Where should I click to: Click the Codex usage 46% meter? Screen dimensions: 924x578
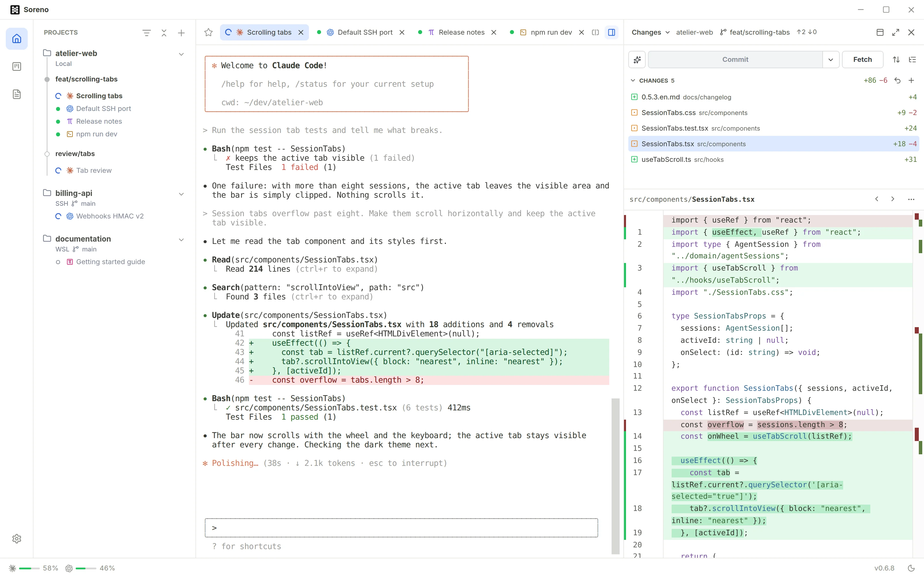pyautogui.click(x=90, y=568)
